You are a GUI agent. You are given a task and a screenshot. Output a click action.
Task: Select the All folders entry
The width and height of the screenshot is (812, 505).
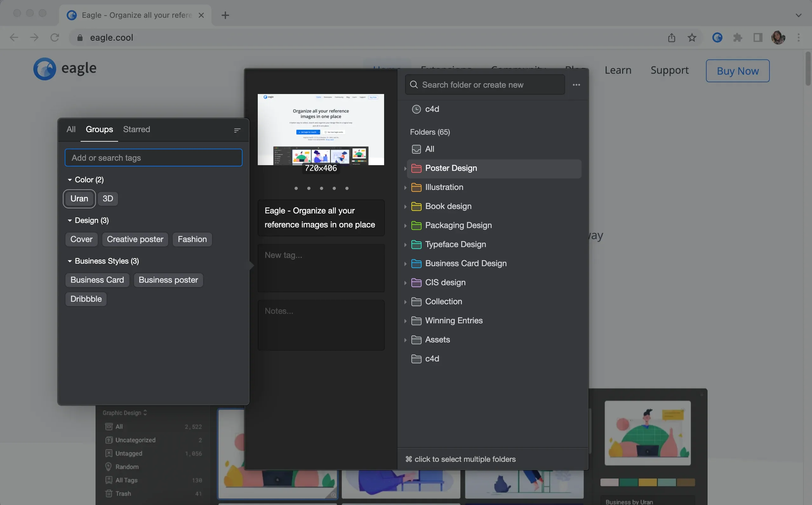tap(494, 149)
